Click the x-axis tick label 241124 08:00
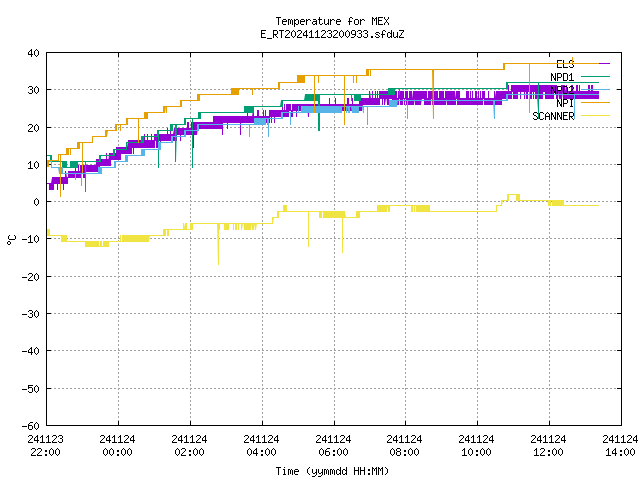Viewport: 640px width, 480px height. [x=404, y=446]
